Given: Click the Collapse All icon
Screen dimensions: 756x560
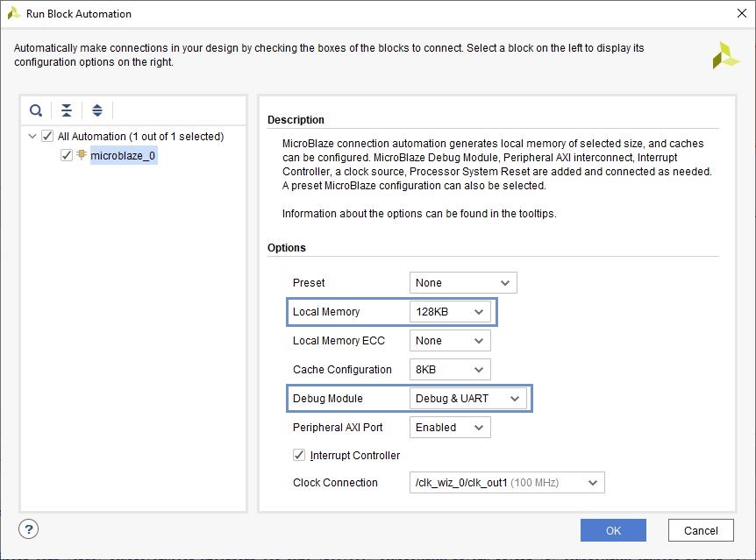Looking at the screenshot, I should (67, 110).
